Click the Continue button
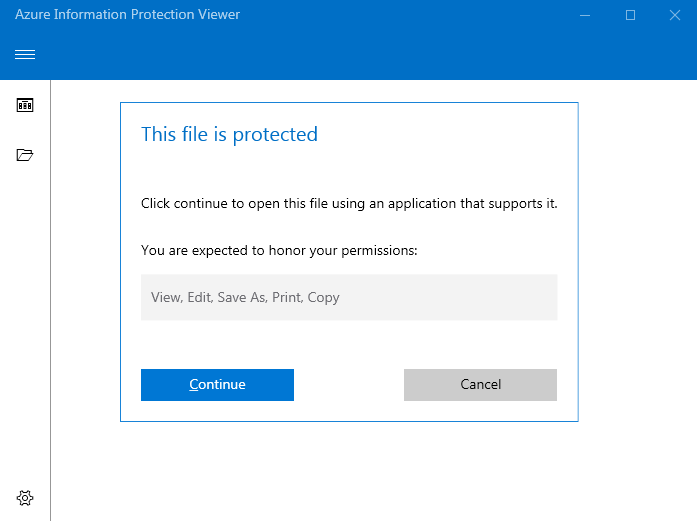This screenshot has width=697, height=521. (x=217, y=385)
